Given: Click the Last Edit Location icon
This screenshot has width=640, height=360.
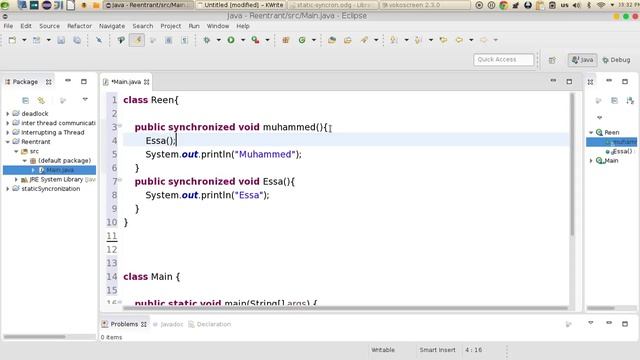Looking at the screenshot, I should click(443, 40).
